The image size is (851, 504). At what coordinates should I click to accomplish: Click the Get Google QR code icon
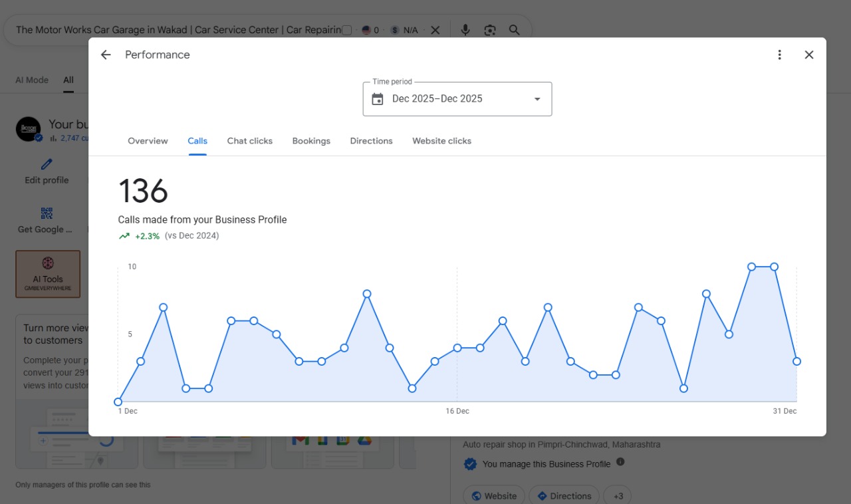coord(47,213)
